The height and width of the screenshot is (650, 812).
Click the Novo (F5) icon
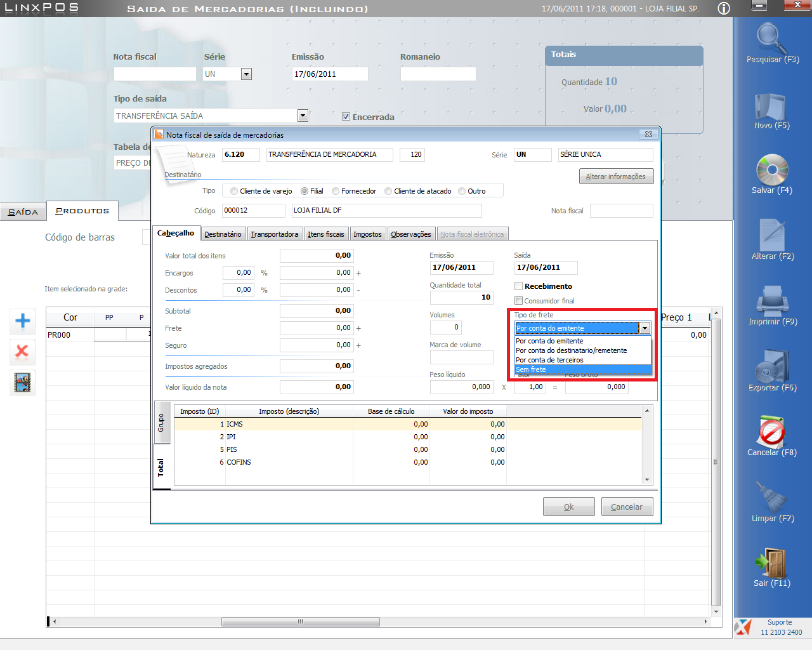tap(771, 107)
